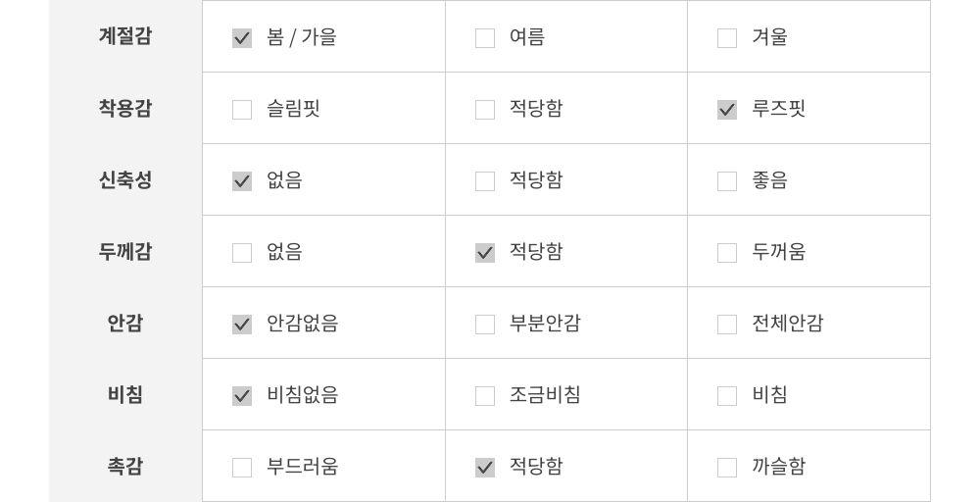Check the 전체안감 checkbox

(727, 325)
